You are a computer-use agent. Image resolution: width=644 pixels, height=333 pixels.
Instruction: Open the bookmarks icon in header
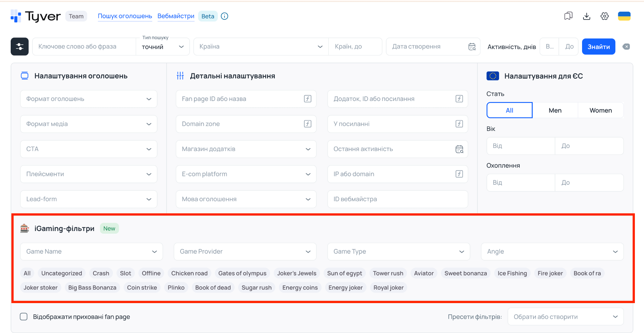pos(568,16)
